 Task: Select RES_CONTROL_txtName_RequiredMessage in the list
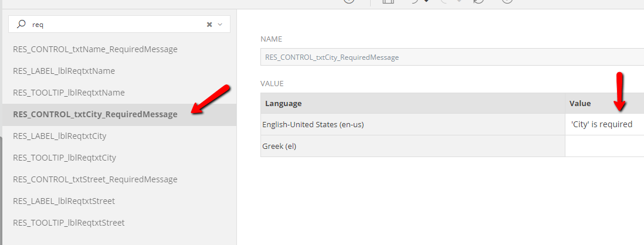coord(95,49)
